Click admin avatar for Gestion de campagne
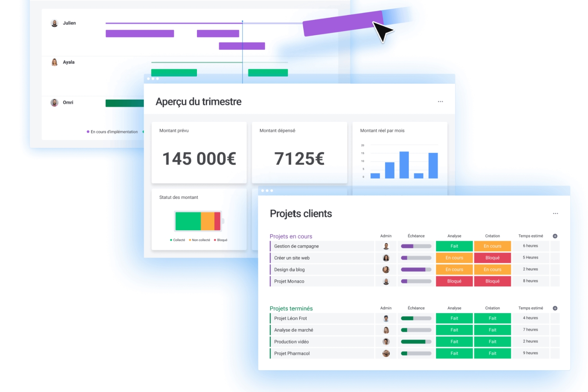 (x=386, y=246)
